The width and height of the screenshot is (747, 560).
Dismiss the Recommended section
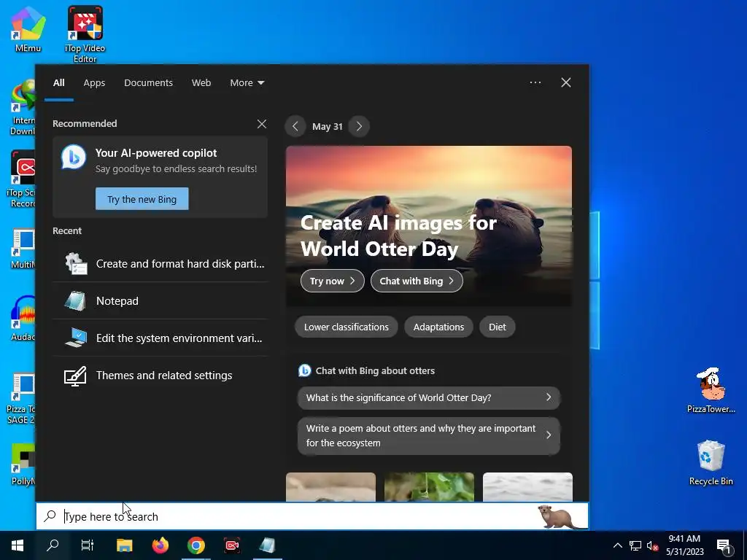[x=262, y=124]
